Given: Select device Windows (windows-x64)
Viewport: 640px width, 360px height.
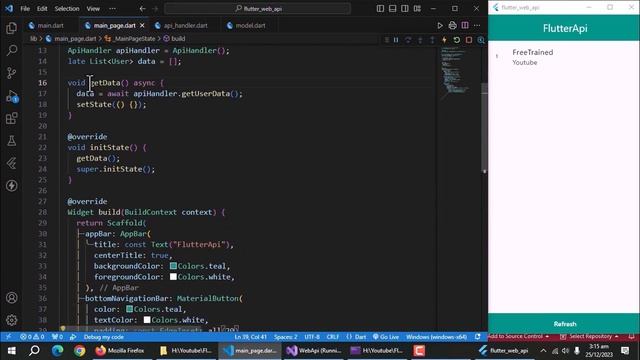Looking at the screenshot, I should (x=436, y=337).
